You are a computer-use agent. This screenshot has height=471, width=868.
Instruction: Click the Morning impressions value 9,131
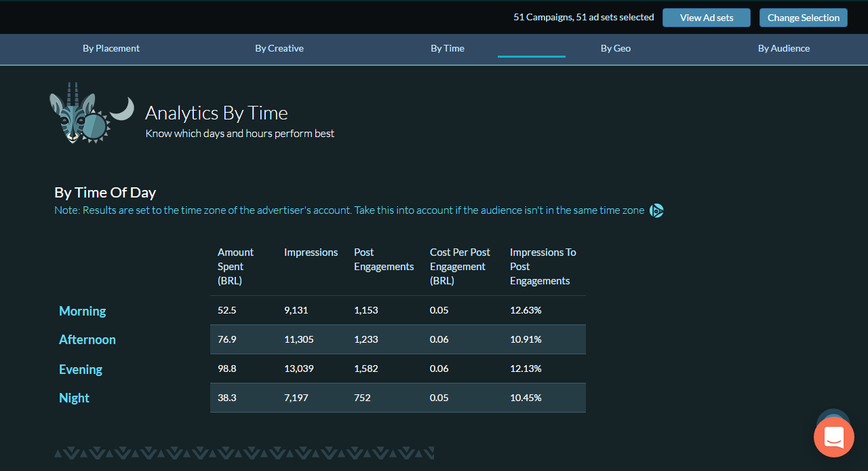[x=296, y=310]
